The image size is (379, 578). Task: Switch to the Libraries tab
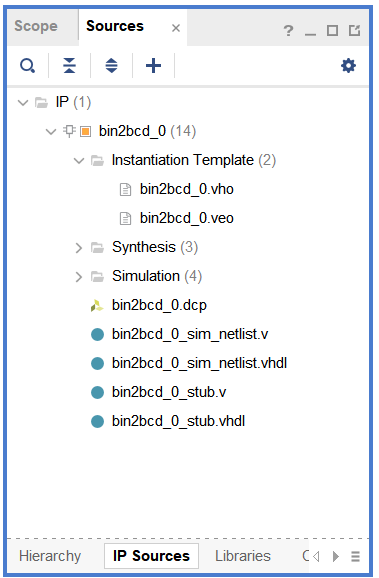243,556
